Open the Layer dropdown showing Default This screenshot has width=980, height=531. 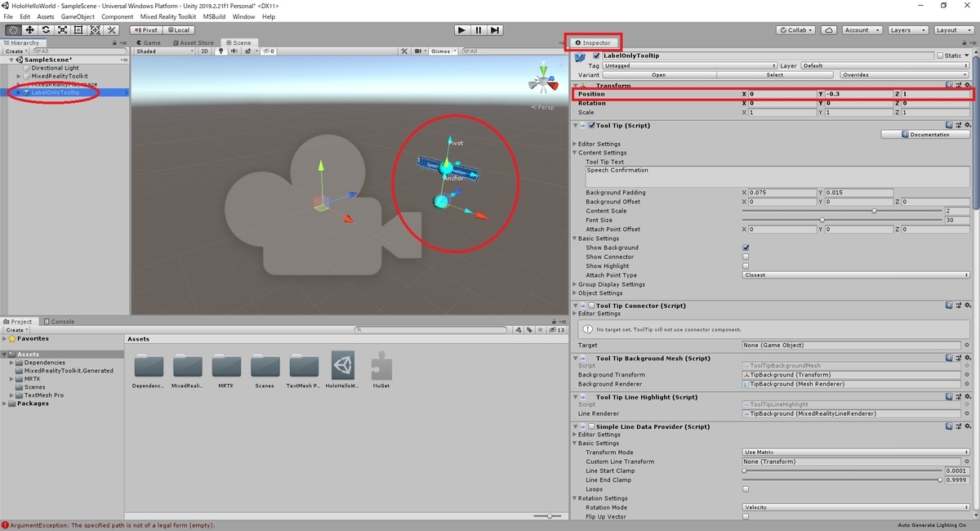click(884, 65)
